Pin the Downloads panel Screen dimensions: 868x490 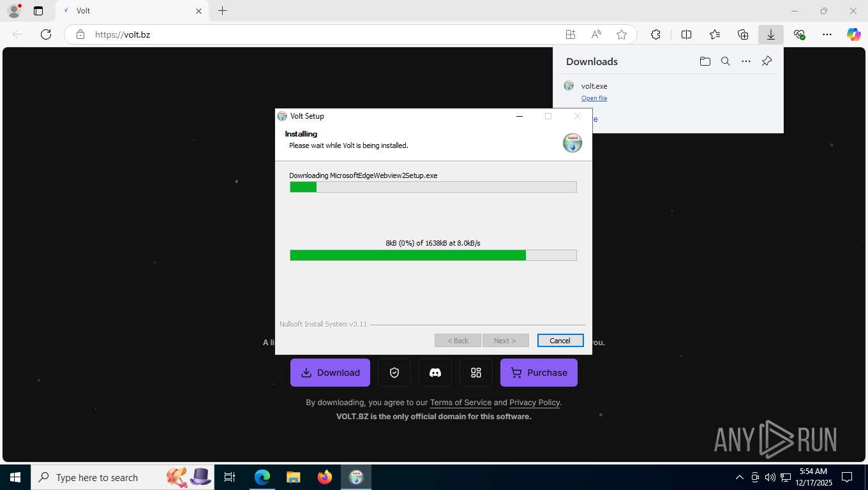pyautogui.click(x=767, y=61)
